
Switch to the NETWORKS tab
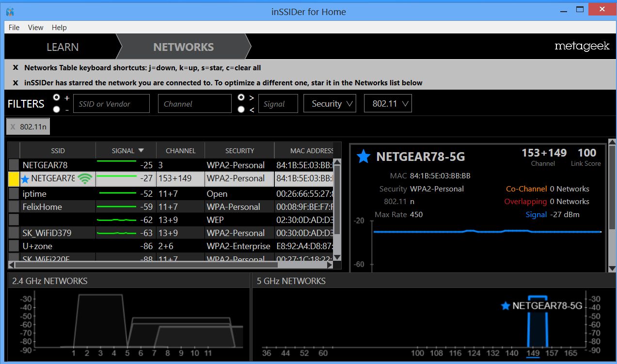click(183, 47)
